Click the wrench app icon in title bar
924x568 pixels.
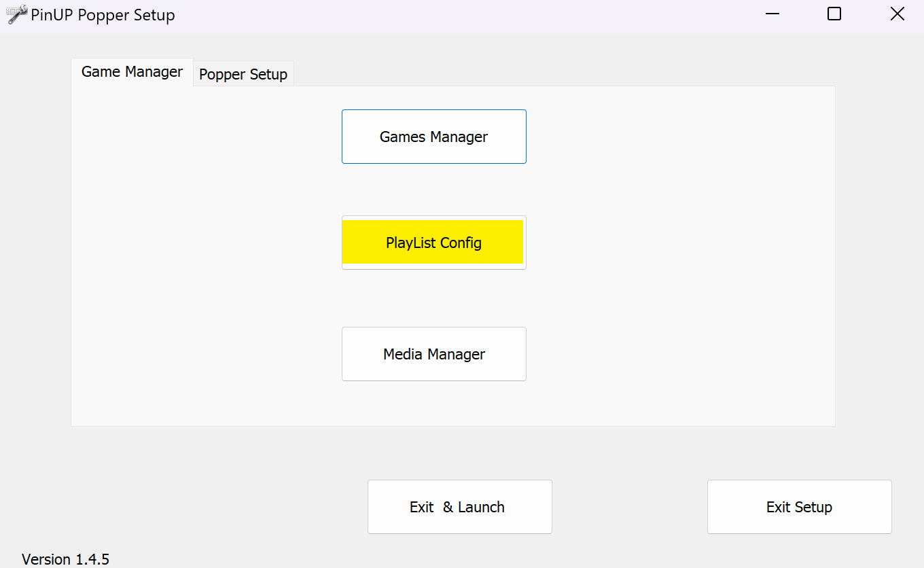tap(17, 14)
